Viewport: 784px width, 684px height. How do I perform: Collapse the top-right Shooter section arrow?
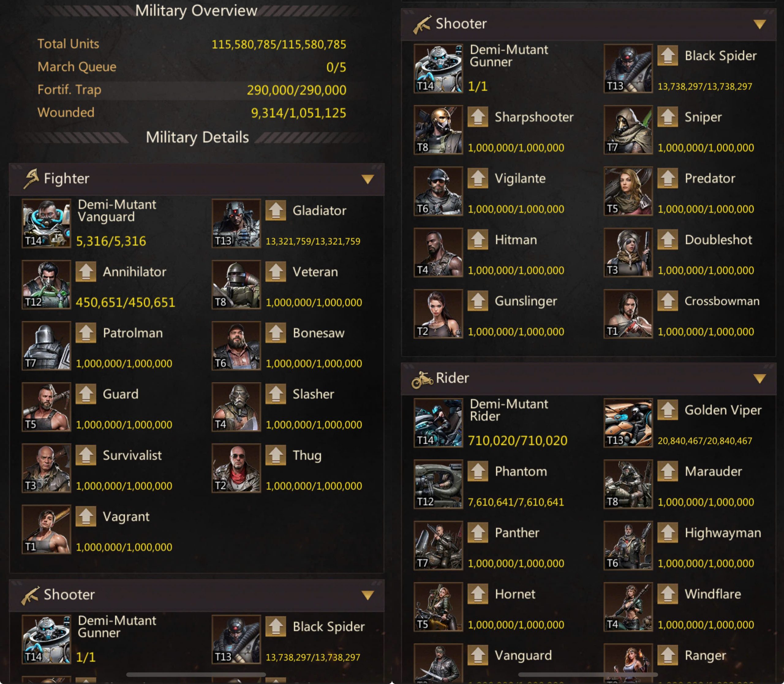pyautogui.click(x=759, y=24)
